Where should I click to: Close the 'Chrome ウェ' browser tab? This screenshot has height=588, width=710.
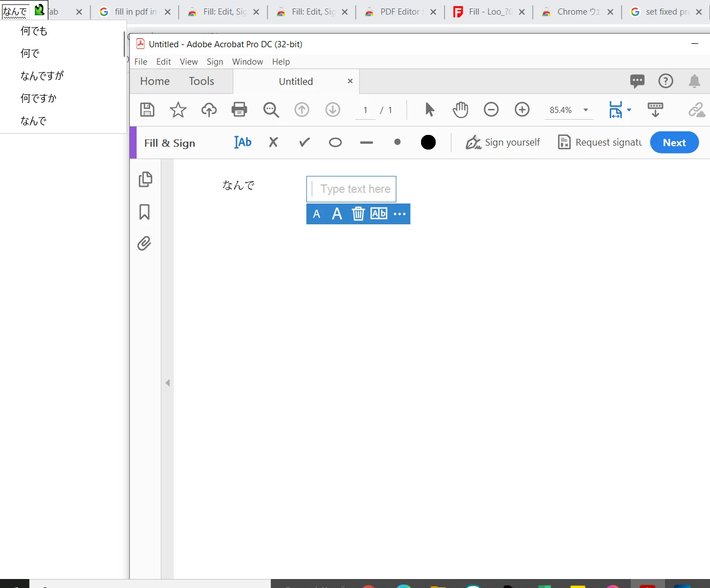(x=610, y=12)
